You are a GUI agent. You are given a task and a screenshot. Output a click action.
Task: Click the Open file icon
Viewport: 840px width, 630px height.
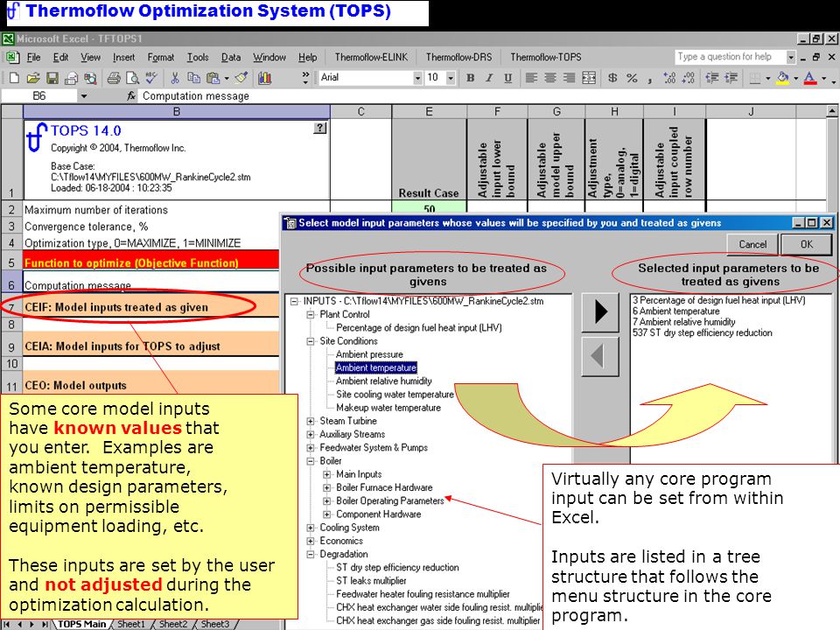33,78
